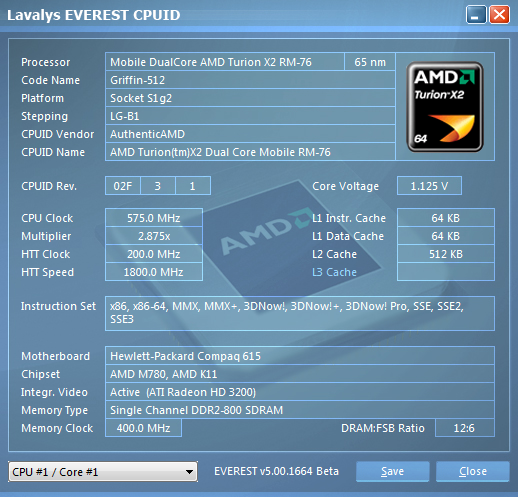518x497 pixels.
Task: Click the L2 Cache 512 KB value
Action: point(446,254)
